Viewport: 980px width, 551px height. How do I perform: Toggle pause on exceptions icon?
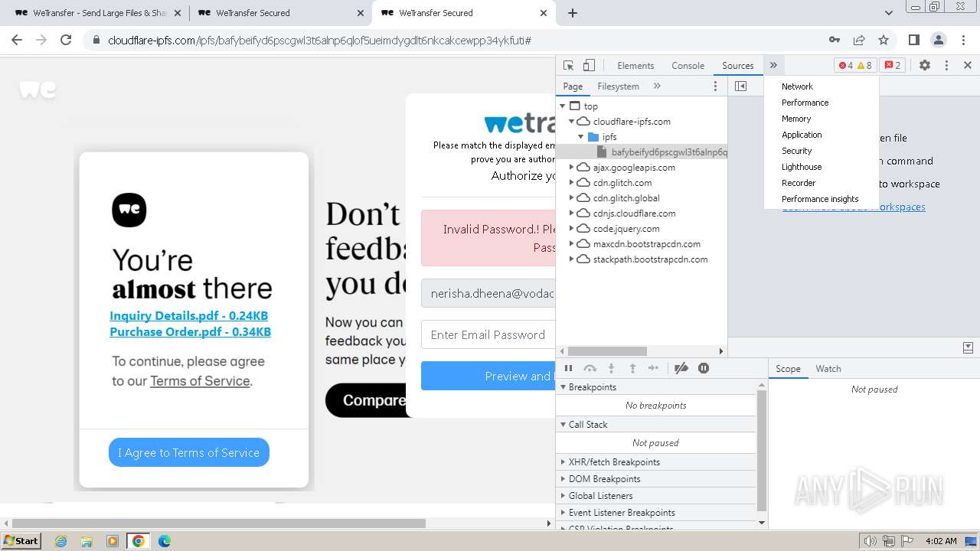[704, 368]
